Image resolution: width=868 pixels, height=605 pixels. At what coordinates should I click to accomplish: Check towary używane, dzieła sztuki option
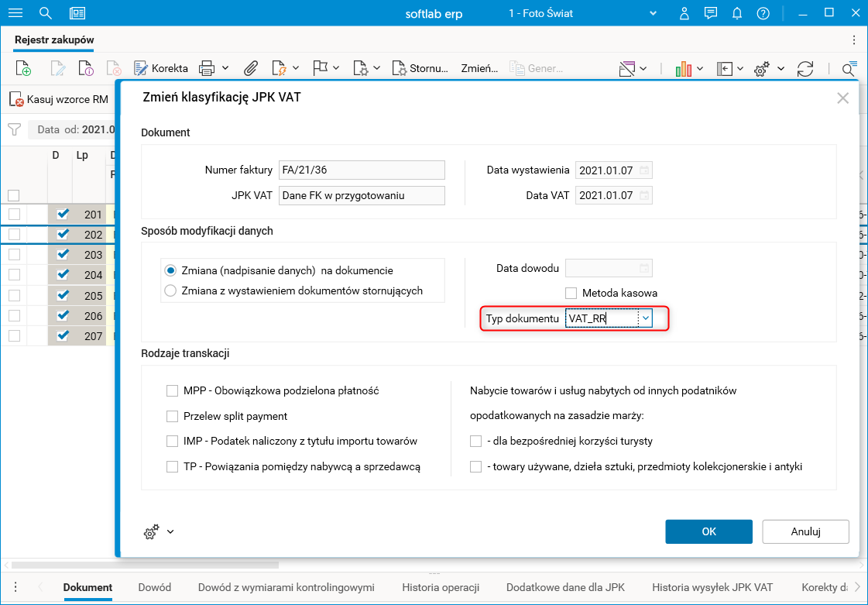pos(475,466)
